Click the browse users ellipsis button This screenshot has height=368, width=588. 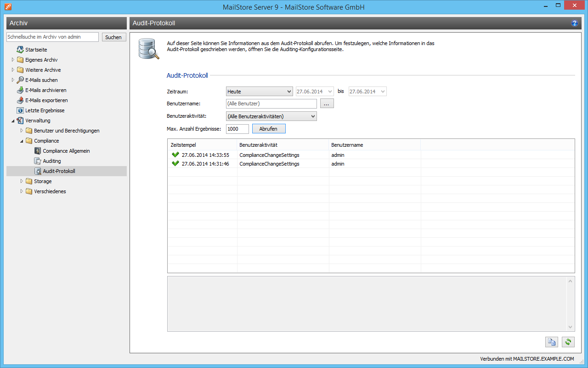pos(327,104)
